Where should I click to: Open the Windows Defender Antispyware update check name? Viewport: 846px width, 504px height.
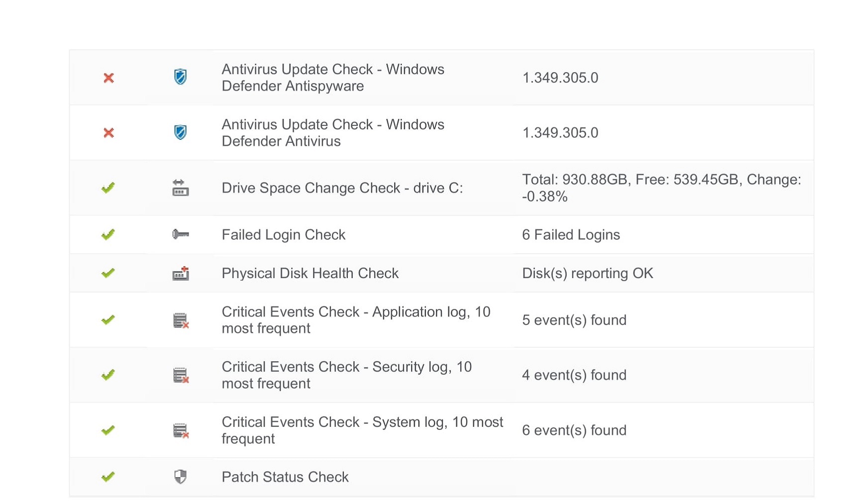(x=332, y=78)
